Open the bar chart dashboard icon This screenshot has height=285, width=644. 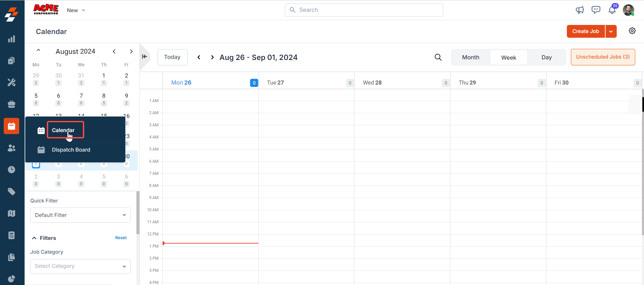11,39
